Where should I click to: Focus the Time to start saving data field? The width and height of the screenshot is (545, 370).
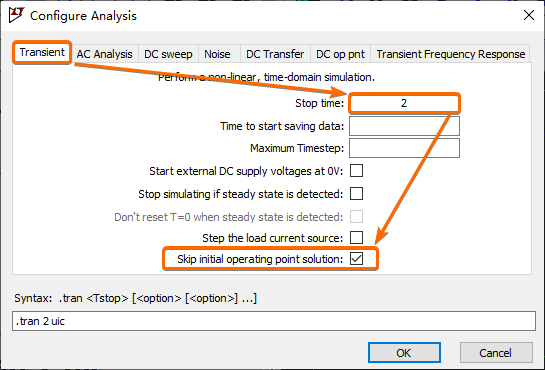pos(404,126)
